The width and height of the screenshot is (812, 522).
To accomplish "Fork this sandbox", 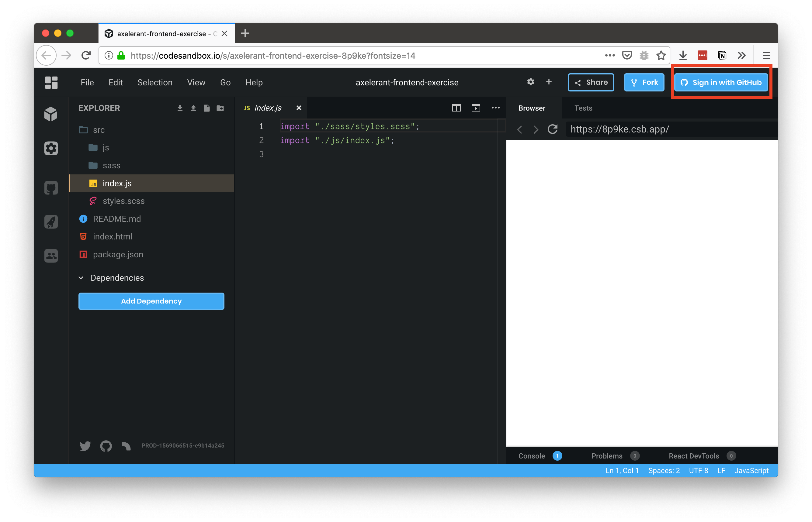I will 644,82.
